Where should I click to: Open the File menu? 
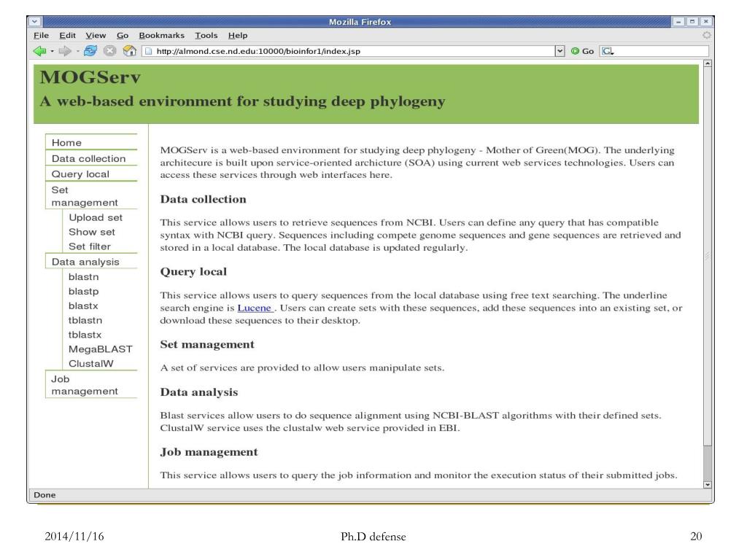(x=41, y=35)
